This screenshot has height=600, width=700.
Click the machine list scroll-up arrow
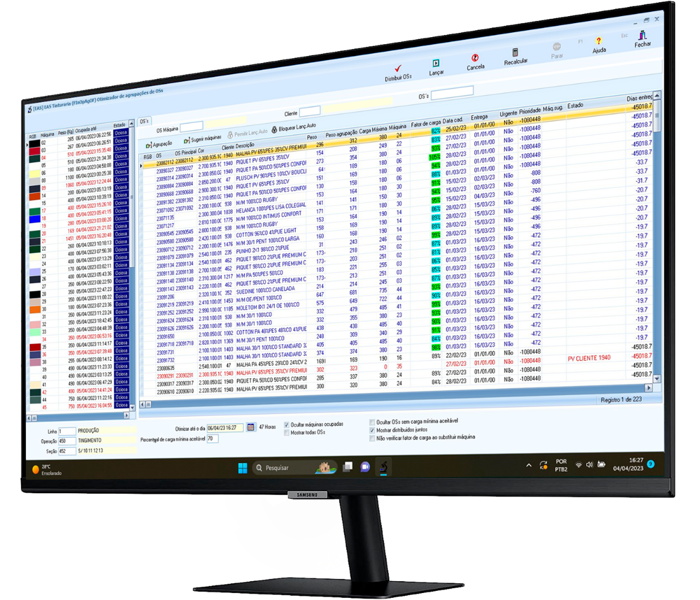click(x=131, y=124)
